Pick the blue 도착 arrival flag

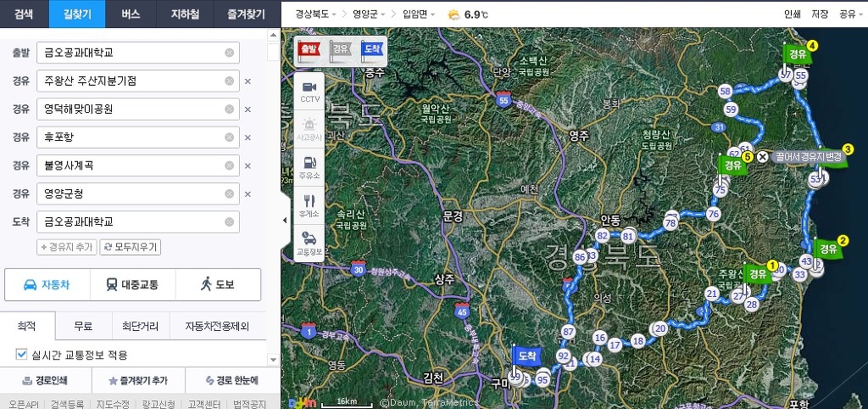tap(371, 50)
